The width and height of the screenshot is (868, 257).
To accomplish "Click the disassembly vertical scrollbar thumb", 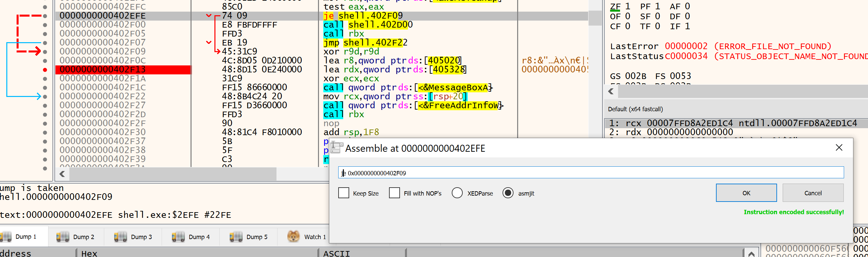I will coord(595,18).
